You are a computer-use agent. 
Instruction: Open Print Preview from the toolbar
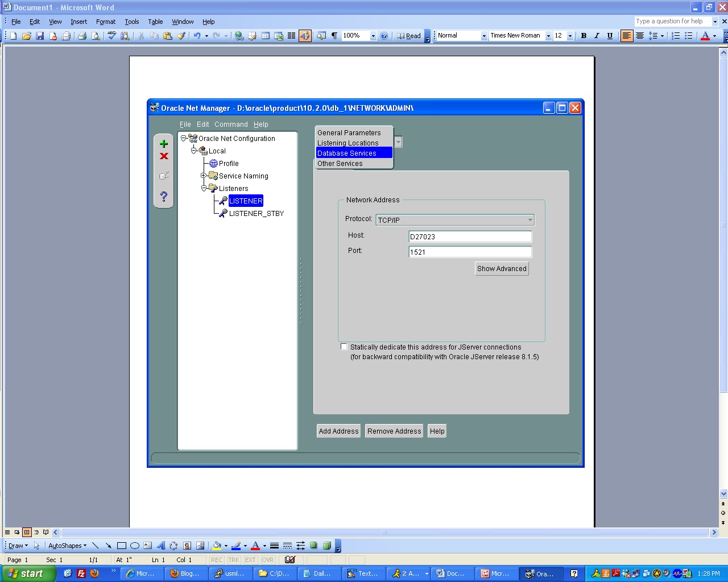(x=96, y=36)
